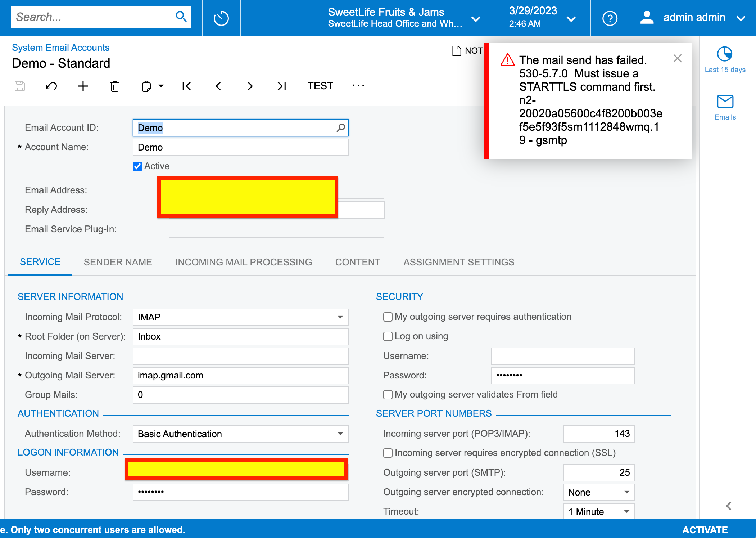Viewport: 756px width, 538px height.
Task: Go to the previous record
Action: click(x=218, y=86)
